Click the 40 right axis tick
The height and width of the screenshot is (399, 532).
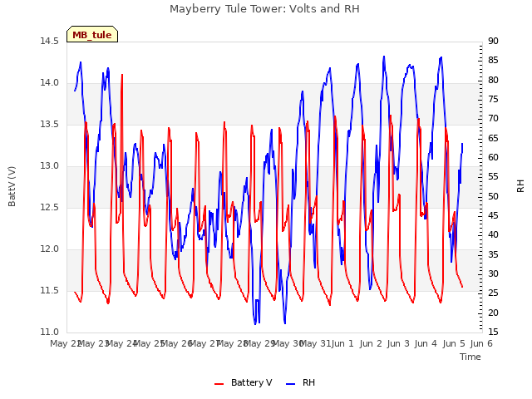(x=493, y=235)
